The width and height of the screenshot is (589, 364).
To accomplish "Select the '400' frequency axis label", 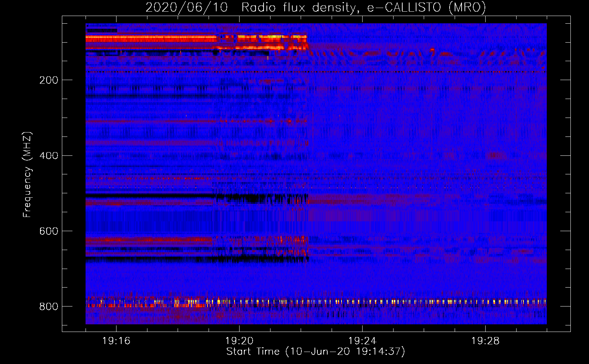I will click(49, 156).
